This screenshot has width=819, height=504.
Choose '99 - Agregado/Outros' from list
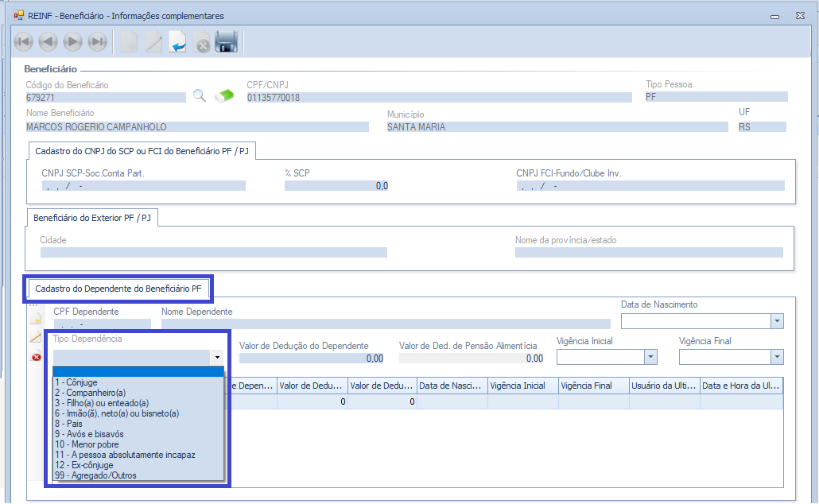(95, 475)
